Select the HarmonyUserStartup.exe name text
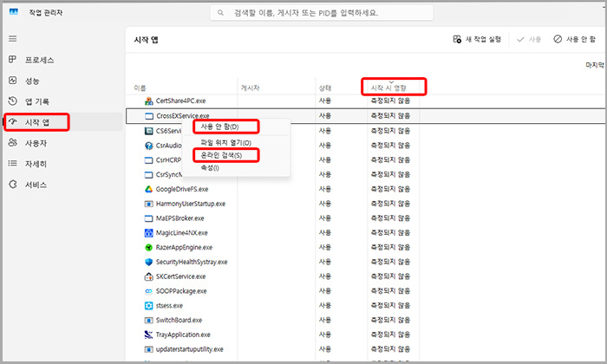The image size is (607, 364). 191,204
